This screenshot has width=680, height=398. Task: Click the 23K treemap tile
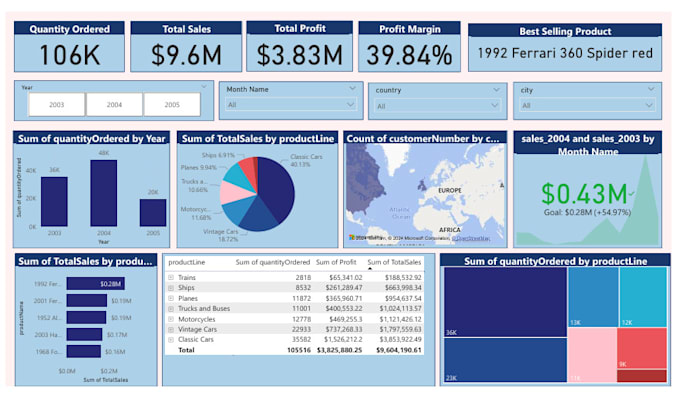tap(505, 360)
